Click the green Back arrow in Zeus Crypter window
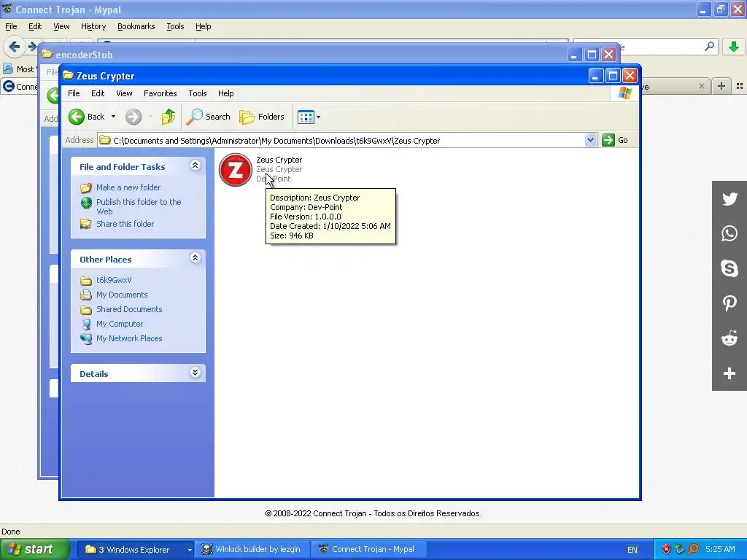 pos(76,117)
